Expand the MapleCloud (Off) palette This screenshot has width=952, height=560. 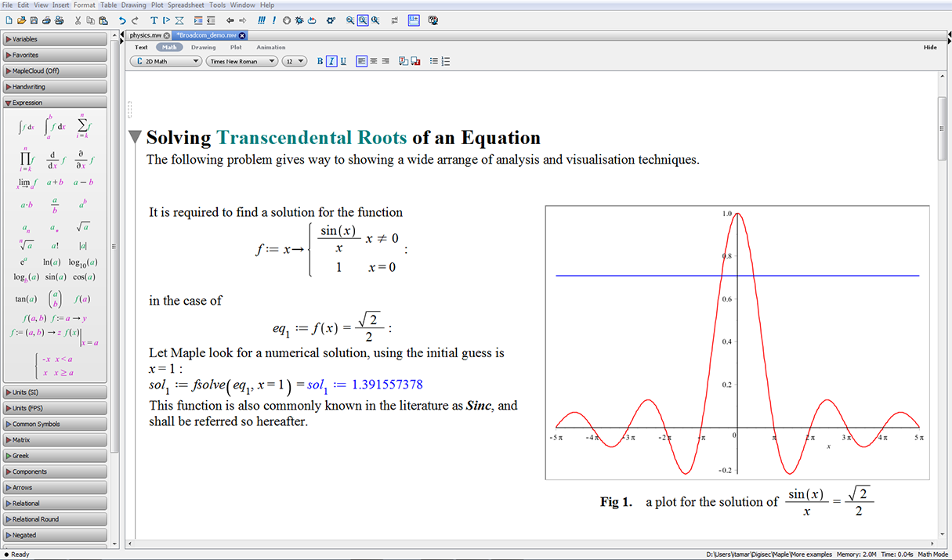point(54,70)
